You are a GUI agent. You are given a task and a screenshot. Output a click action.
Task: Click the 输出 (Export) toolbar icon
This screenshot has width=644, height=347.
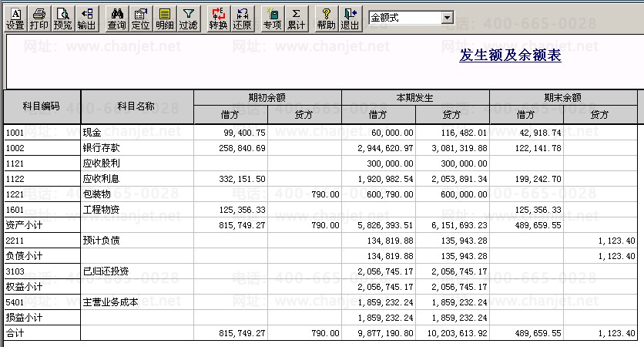[87, 19]
